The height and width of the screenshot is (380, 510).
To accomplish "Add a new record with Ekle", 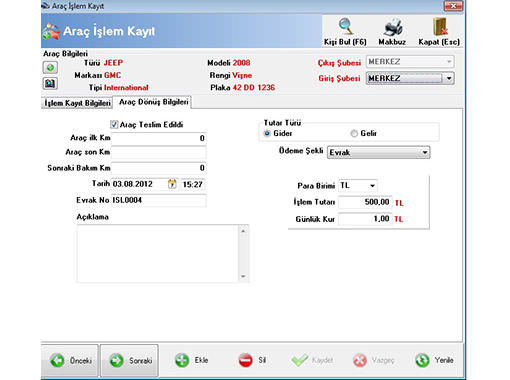I will pos(192,360).
